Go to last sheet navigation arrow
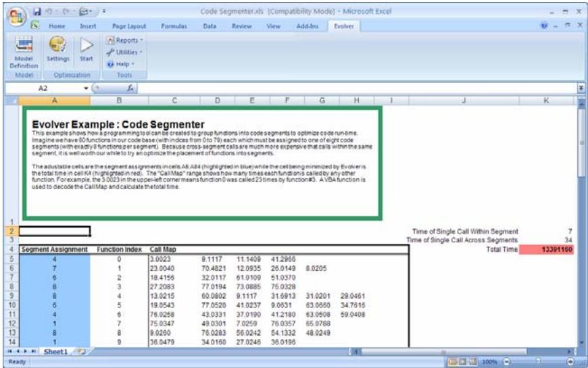Viewport: 588px width, 368px height. [x=33, y=352]
